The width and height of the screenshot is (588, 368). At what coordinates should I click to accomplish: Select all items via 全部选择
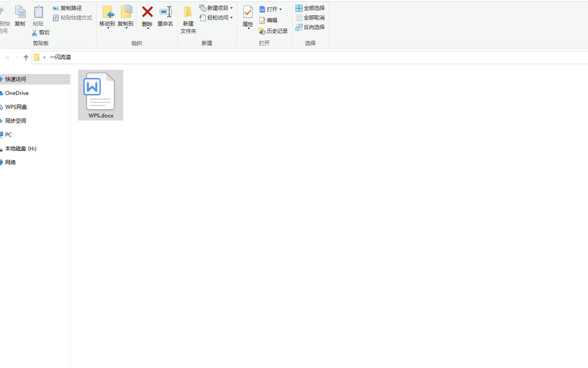(310, 7)
